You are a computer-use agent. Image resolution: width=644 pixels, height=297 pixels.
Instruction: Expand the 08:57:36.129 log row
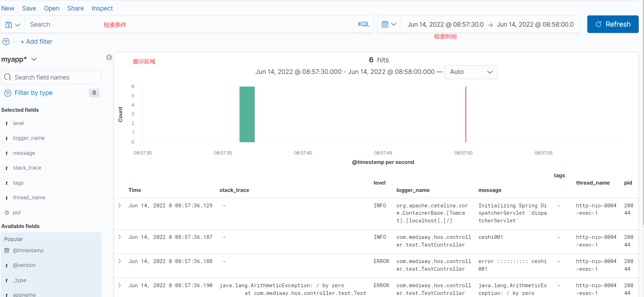120,206
